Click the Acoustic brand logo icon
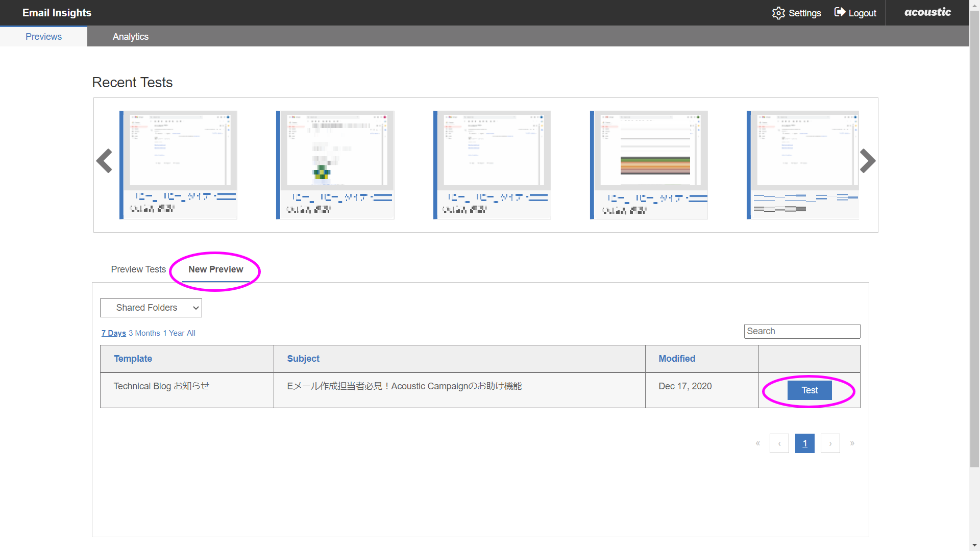Viewport: 980px width, 551px height. pos(927,13)
